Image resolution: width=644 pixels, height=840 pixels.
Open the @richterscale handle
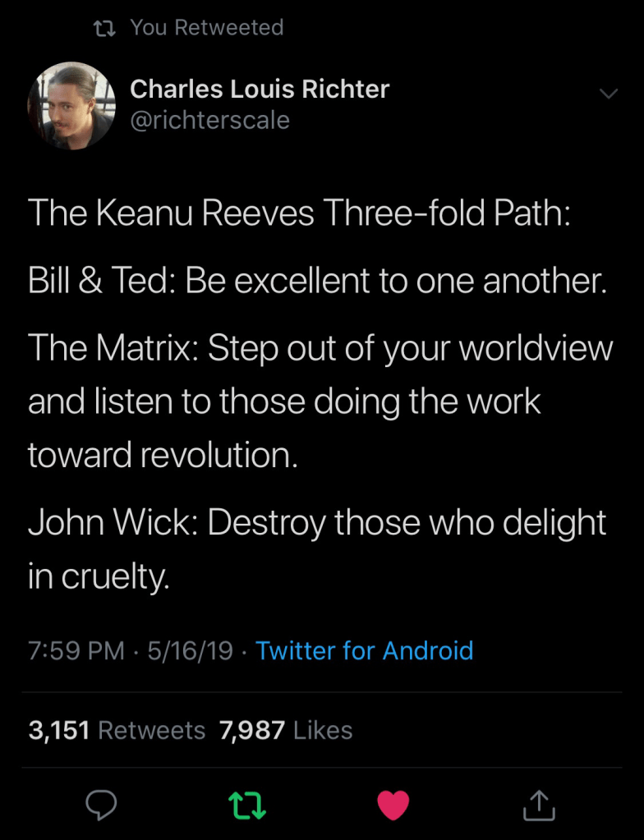[x=209, y=121]
